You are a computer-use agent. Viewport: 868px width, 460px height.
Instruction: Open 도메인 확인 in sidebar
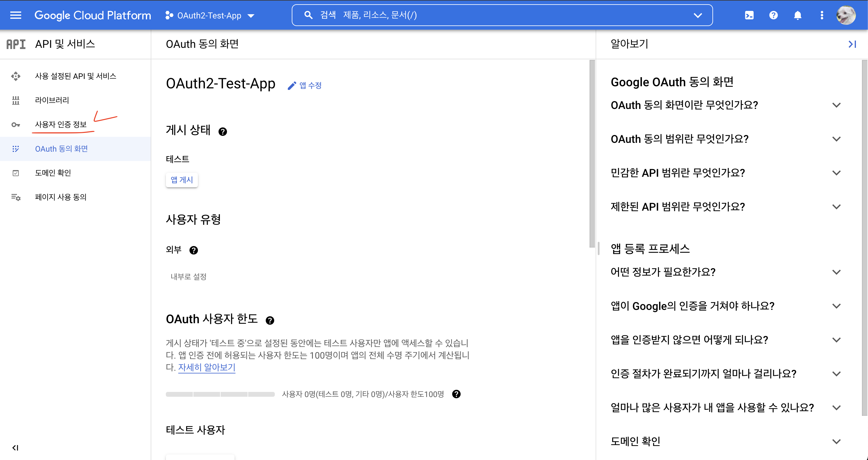pos(53,173)
